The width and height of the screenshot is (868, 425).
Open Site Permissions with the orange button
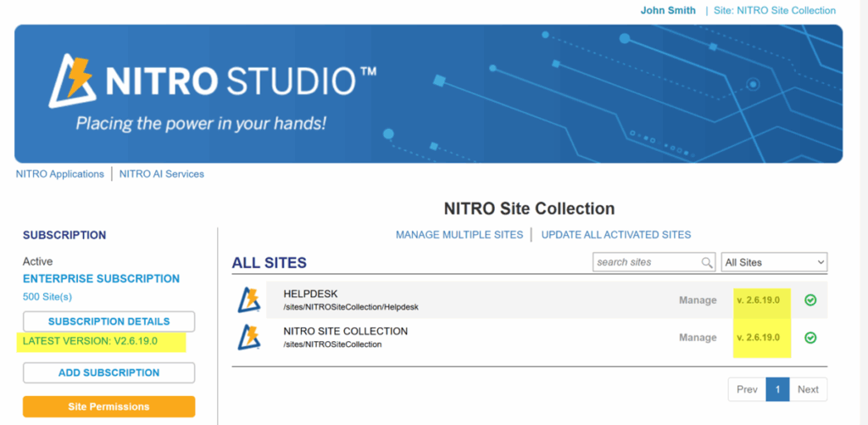[109, 406]
